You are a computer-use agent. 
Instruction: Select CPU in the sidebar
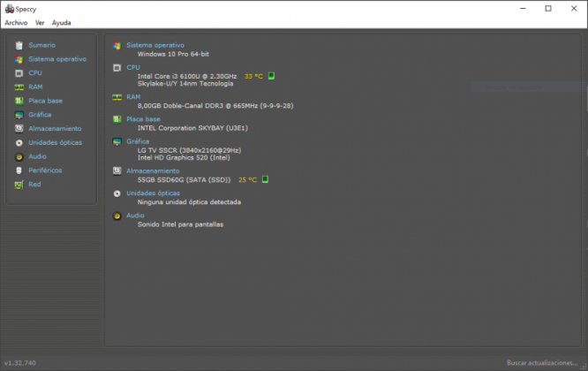pos(35,72)
